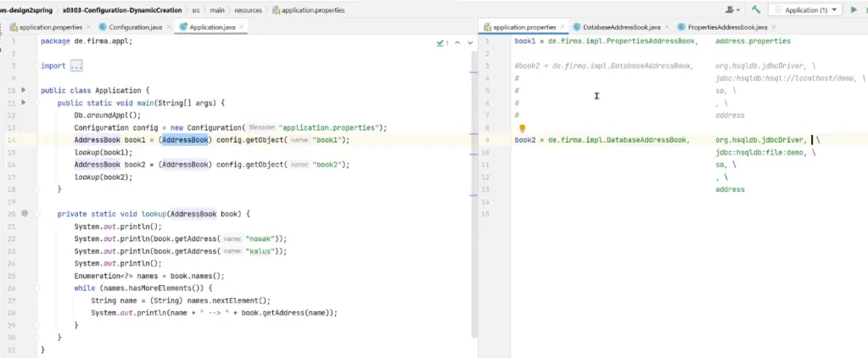
Task: Click application.properties in the breadcrumb path
Action: [313, 10]
